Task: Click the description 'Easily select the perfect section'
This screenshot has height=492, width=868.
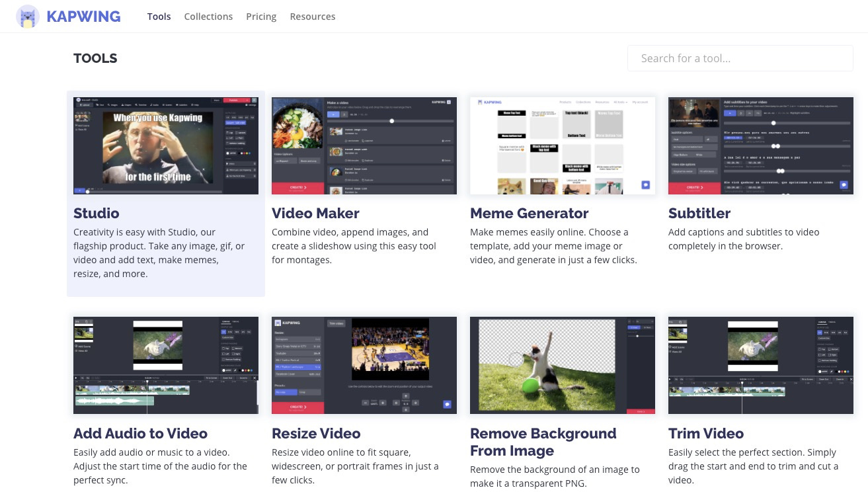Action: (754, 466)
